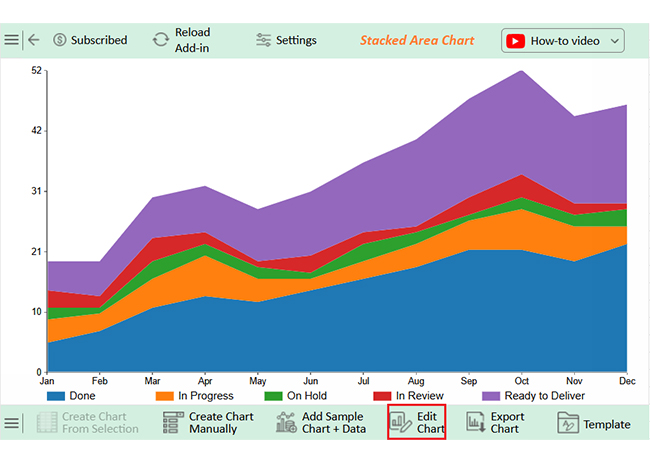Image resolution: width=650 pixels, height=463 pixels.
Task: Click the YouTube play icon
Action: (515, 41)
